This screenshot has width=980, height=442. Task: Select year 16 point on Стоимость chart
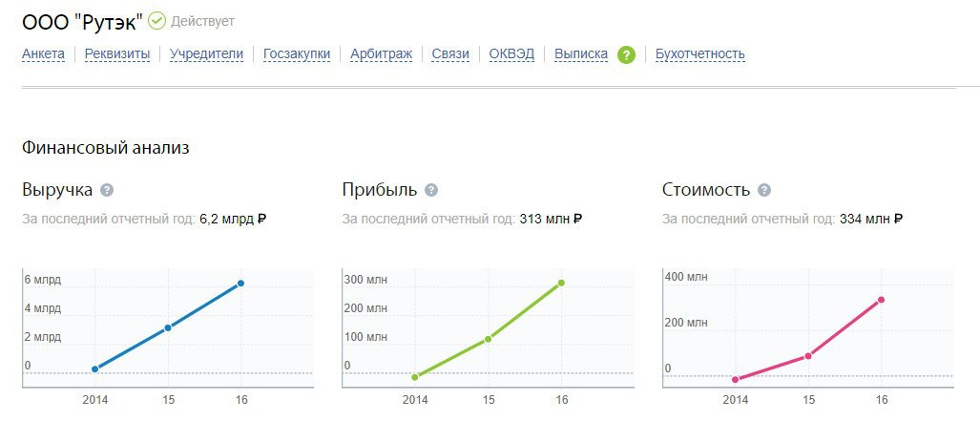882,300
